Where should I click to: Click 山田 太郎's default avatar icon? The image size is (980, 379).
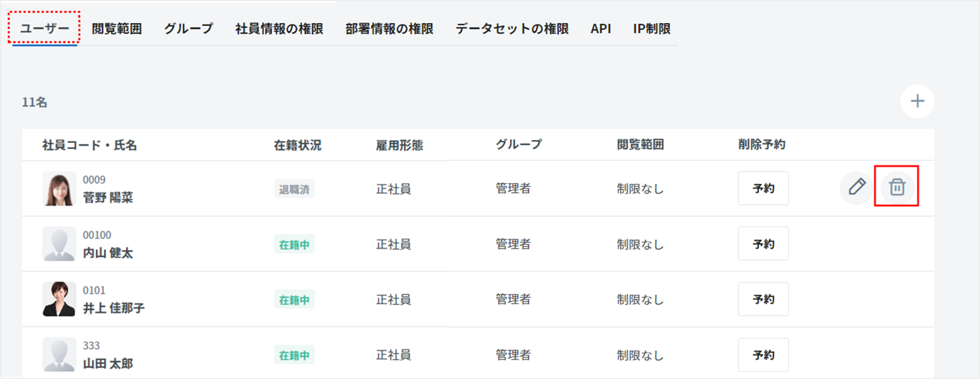(59, 355)
